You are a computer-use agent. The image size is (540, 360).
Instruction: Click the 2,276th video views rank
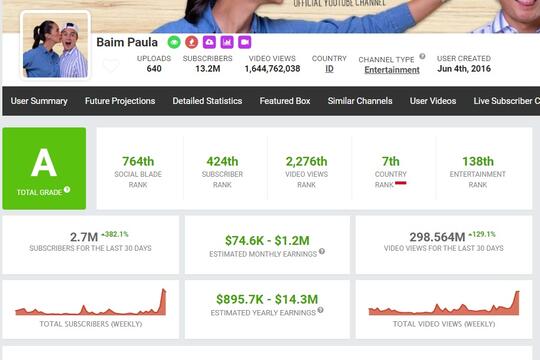307,161
